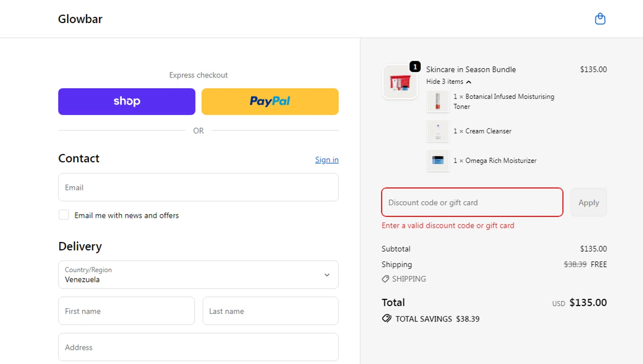The image size is (643, 364).
Task: Click the bundle quantity badge showing 1
Action: (415, 67)
